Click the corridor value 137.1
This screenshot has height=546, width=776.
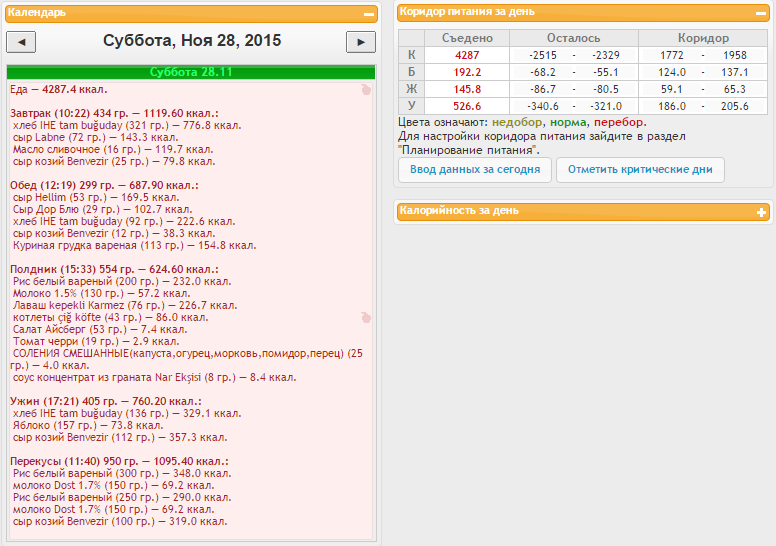click(734, 72)
